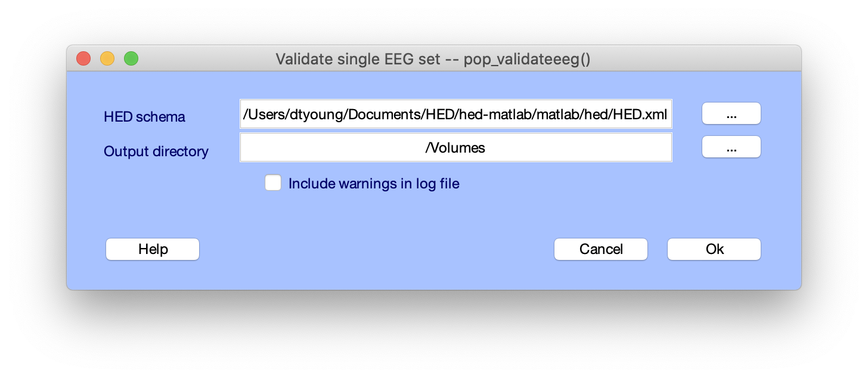Viewport: 868px width, 378px height.
Task: Enable Include warnings in log file checkbox
Action: (x=273, y=183)
